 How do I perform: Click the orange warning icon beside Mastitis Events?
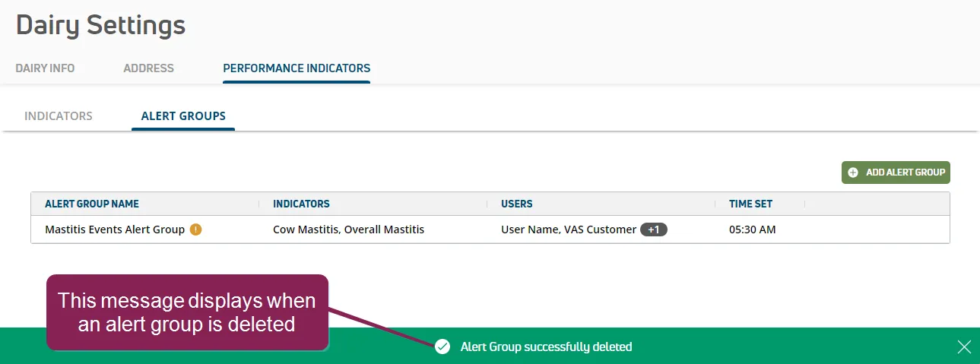coord(195,229)
